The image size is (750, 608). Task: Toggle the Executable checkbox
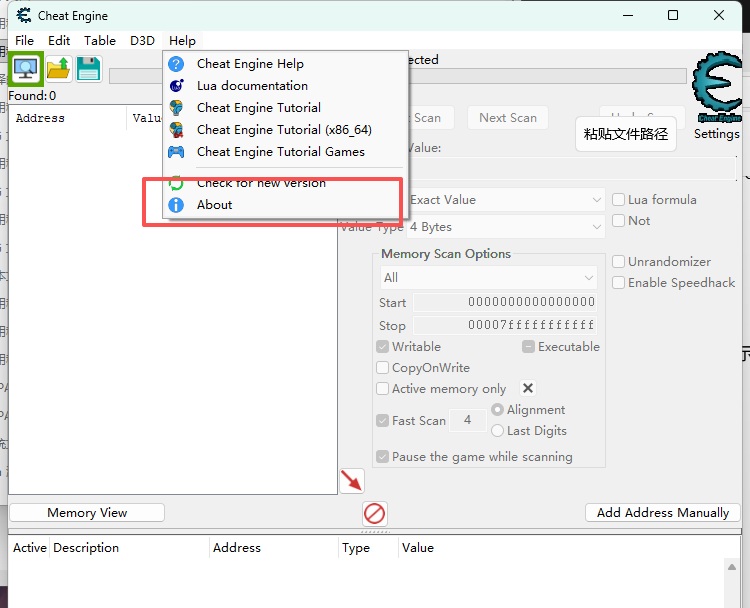tap(528, 347)
